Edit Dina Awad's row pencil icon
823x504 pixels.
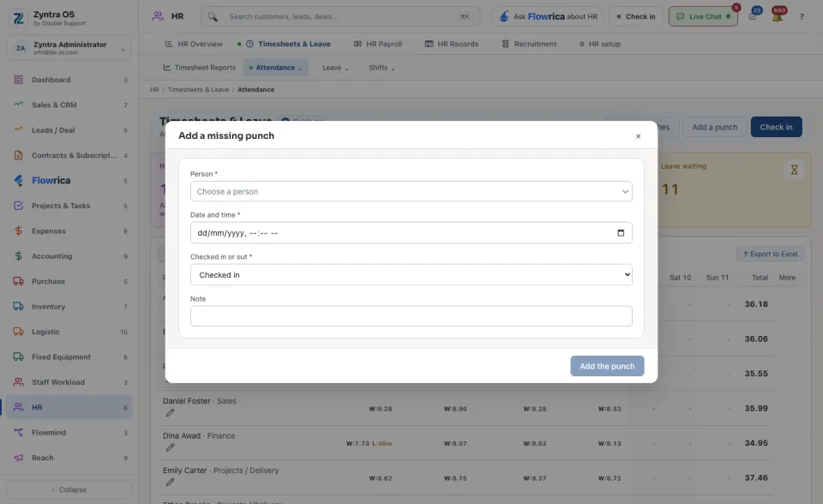pyautogui.click(x=170, y=447)
